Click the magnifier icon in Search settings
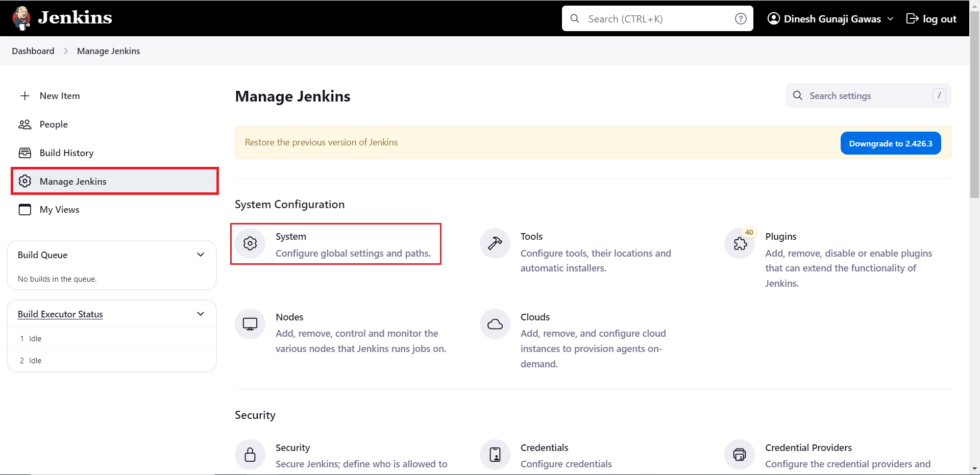 797,95
